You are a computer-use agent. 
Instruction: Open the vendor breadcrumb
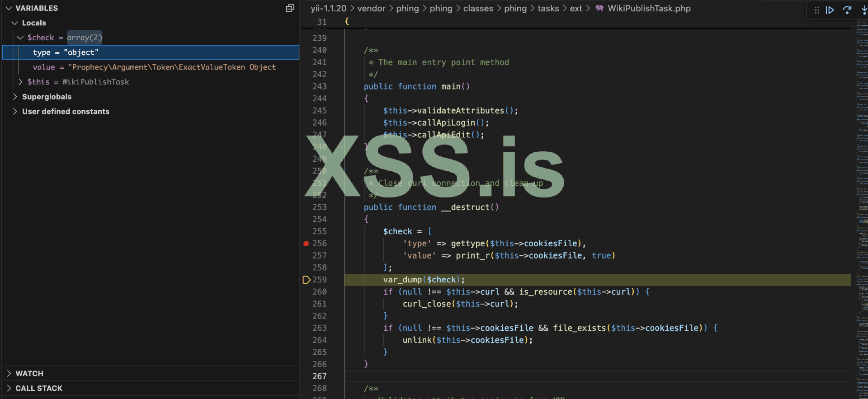[372, 9]
